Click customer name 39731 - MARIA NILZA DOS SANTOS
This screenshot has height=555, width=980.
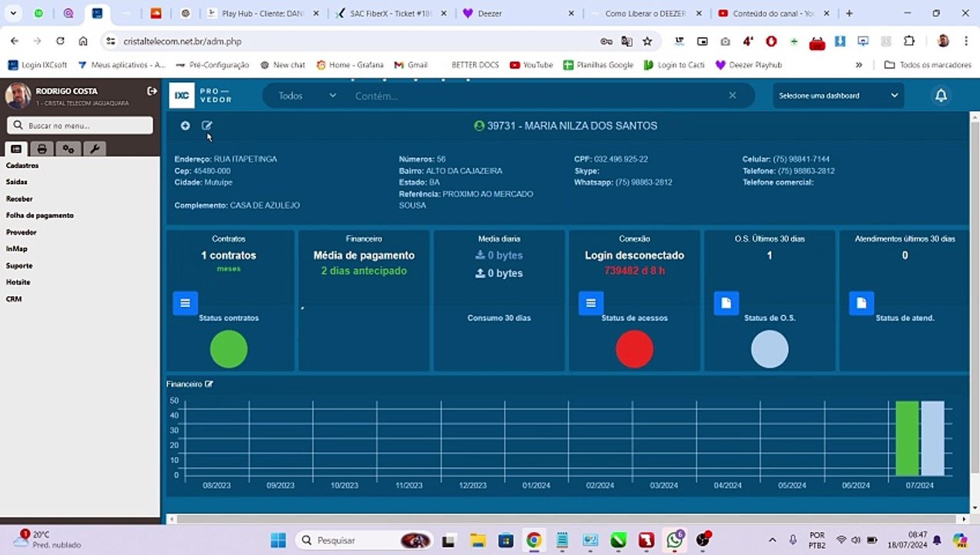[572, 126]
